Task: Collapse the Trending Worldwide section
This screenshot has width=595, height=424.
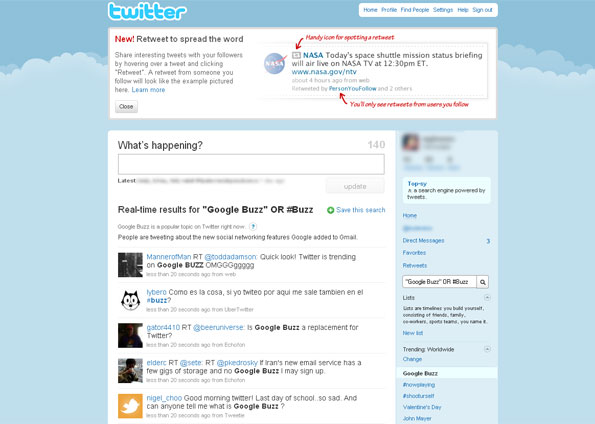Action: coord(487,349)
